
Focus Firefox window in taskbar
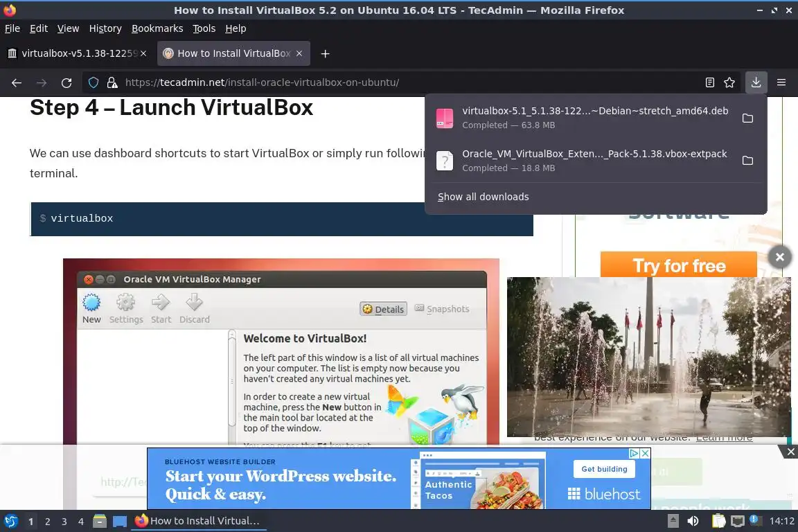coord(199,522)
